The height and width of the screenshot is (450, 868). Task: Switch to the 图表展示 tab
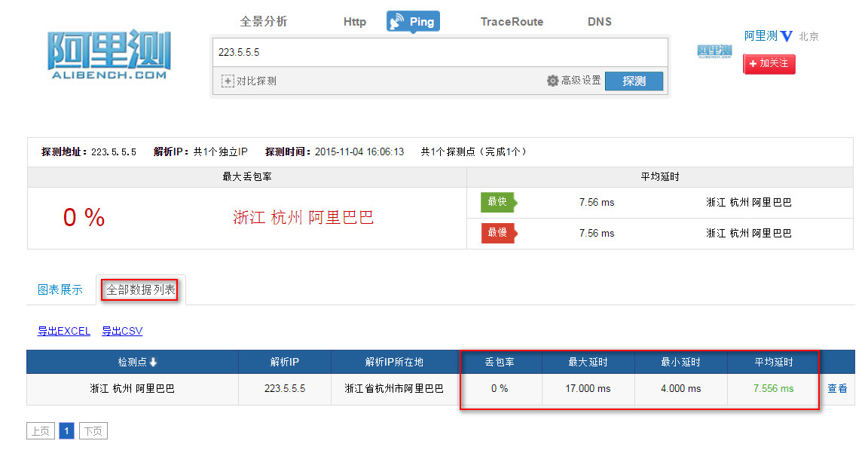click(x=60, y=289)
